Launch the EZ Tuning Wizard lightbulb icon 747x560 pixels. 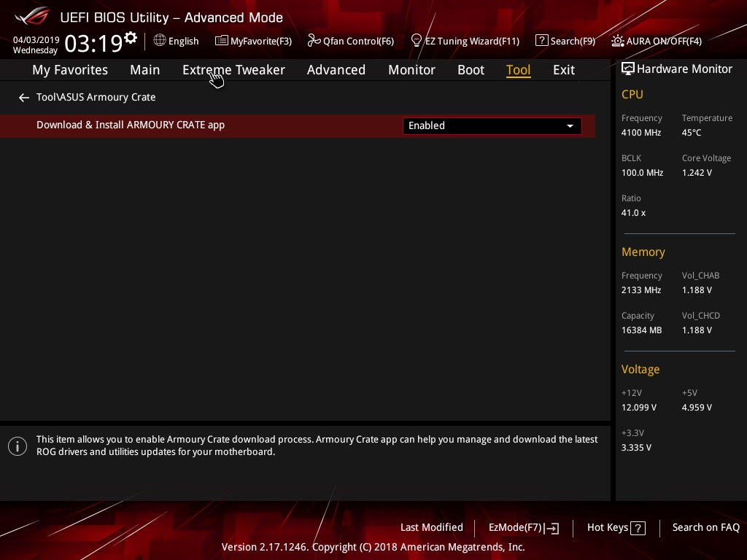pyautogui.click(x=416, y=41)
